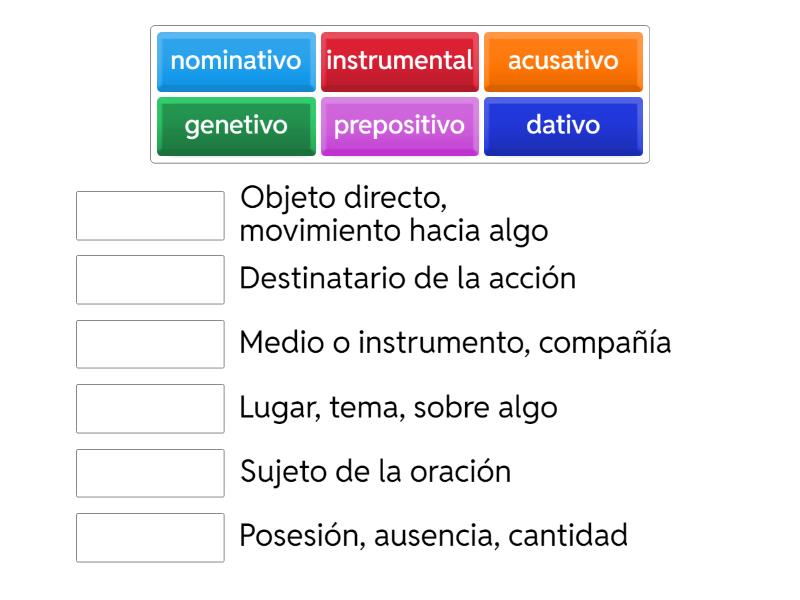The height and width of the screenshot is (600, 800).
Task: Choose the green 'genetivo' tile
Action: (236, 126)
